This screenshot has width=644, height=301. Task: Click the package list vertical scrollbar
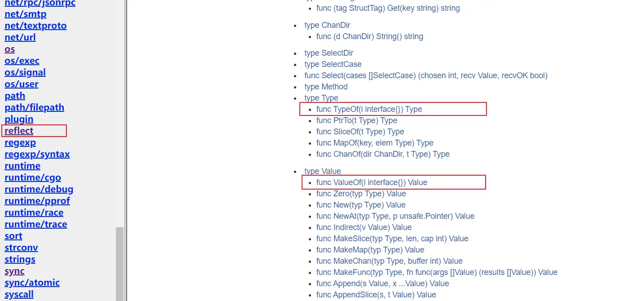[x=119, y=263]
